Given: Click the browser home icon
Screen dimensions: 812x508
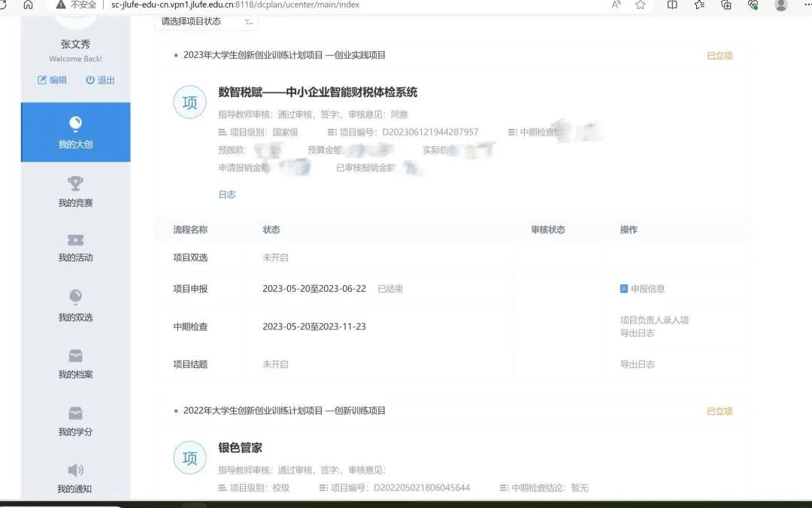Looking at the screenshot, I should 28,5.
